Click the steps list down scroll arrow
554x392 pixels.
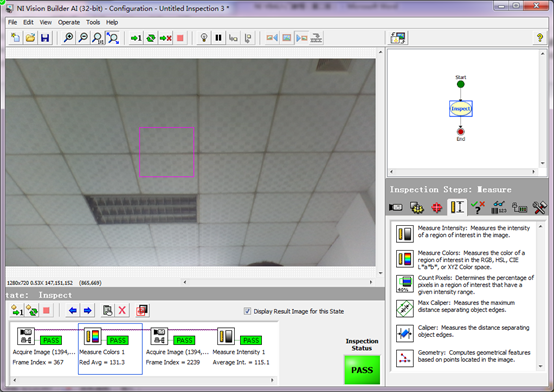(540, 367)
